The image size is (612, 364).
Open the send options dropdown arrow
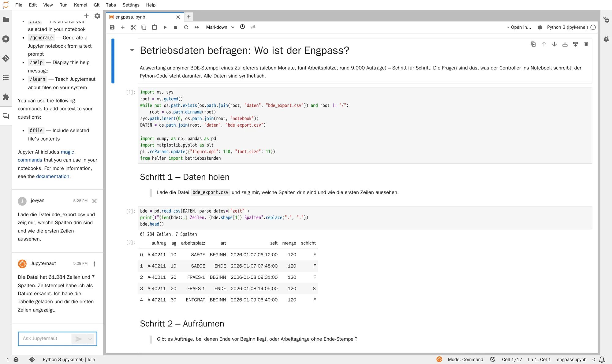point(90,339)
